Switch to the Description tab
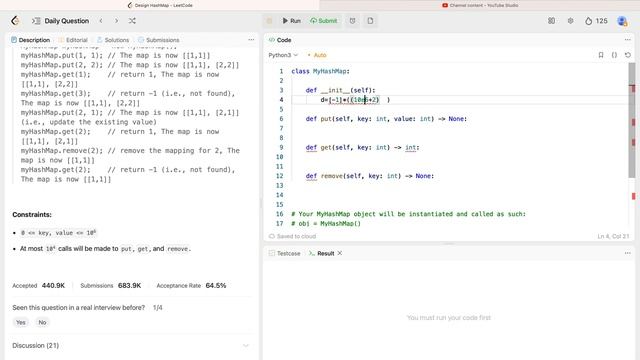Screen dimensions: 640x360 [31, 40]
